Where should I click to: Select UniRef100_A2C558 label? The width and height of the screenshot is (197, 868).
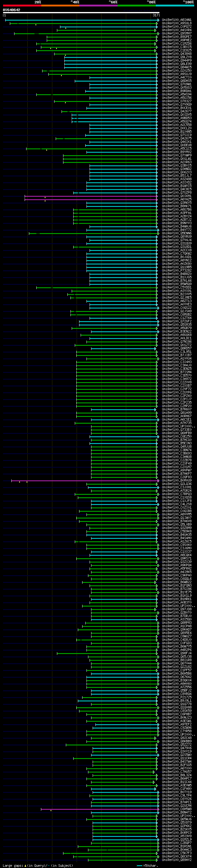coord(177,125)
